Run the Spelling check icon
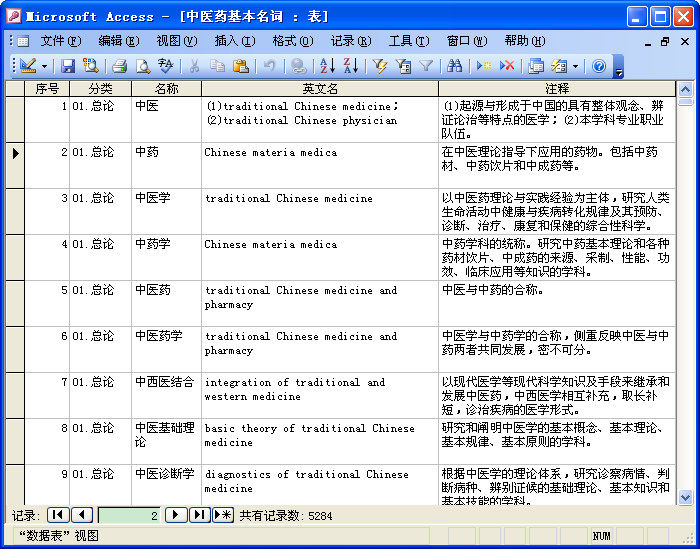Viewport: 700px width, 549px height. [x=166, y=66]
